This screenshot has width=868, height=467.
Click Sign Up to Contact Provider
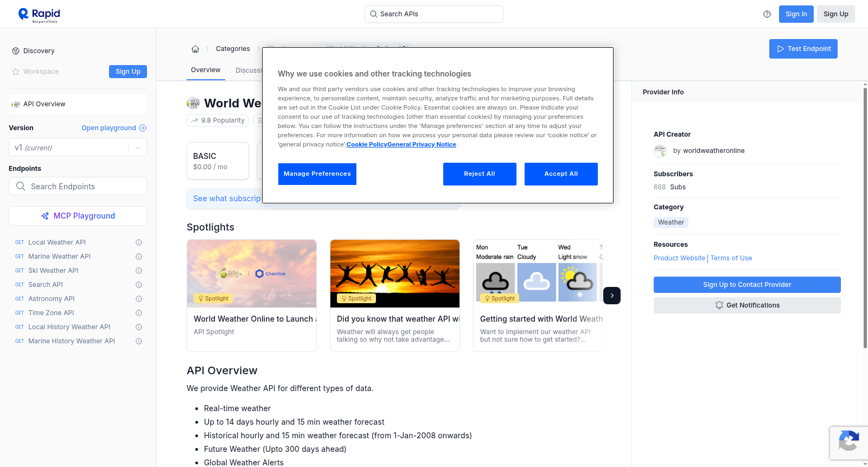pos(747,285)
